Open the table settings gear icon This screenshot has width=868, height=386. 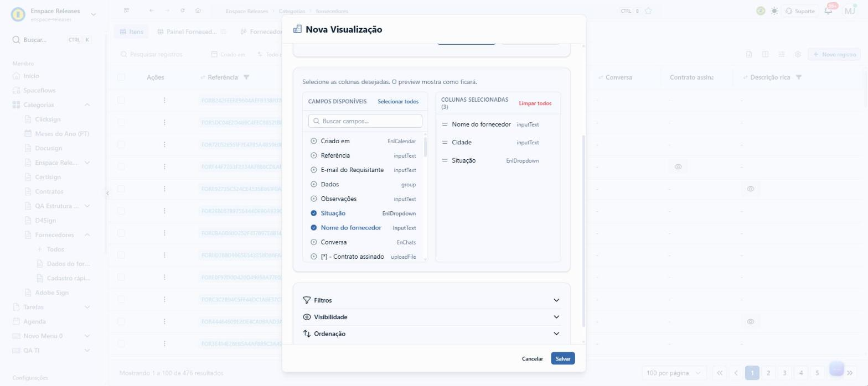(x=798, y=54)
